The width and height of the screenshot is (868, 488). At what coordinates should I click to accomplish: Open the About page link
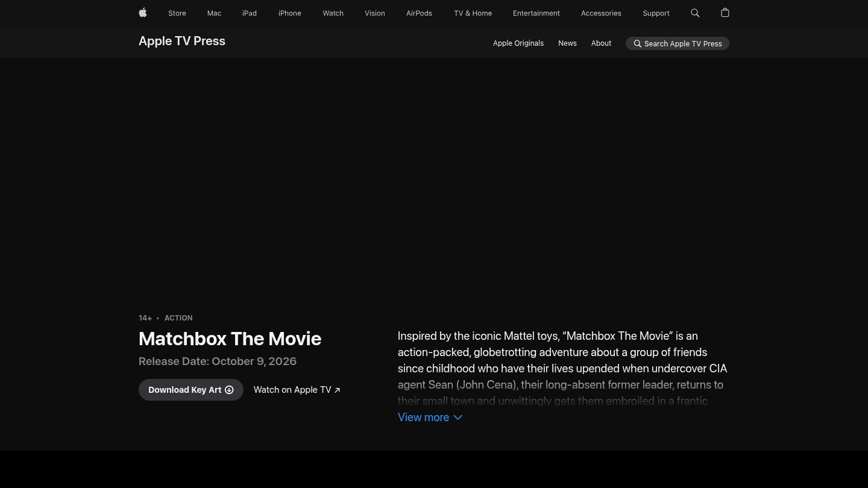(601, 43)
